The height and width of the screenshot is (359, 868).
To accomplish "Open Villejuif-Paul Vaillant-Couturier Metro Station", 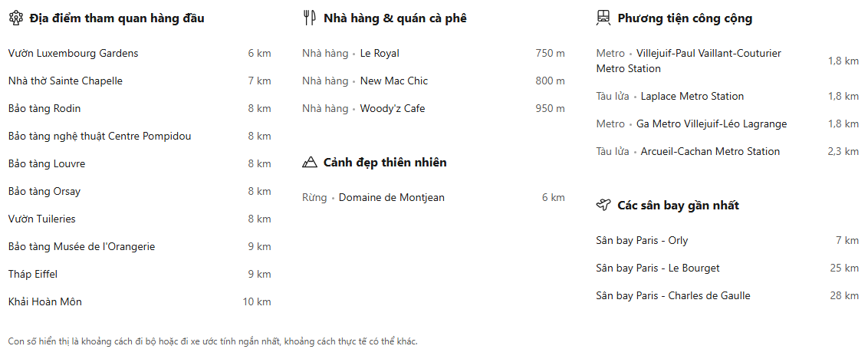I will (709, 54).
